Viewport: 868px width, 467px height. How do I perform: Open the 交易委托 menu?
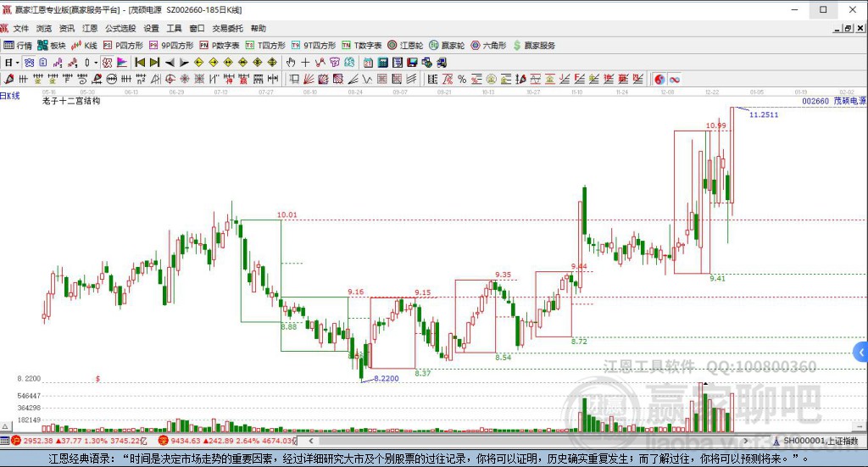(x=227, y=28)
